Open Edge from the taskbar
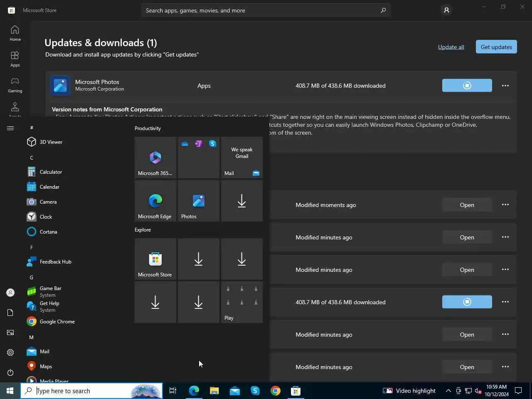The width and height of the screenshot is (532, 399). (194, 391)
